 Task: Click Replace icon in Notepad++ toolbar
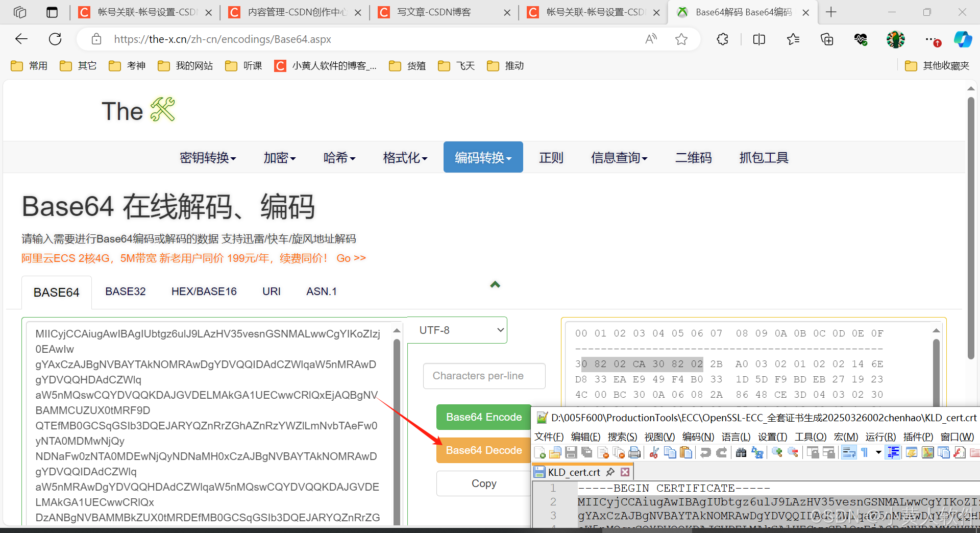[757, 452]
